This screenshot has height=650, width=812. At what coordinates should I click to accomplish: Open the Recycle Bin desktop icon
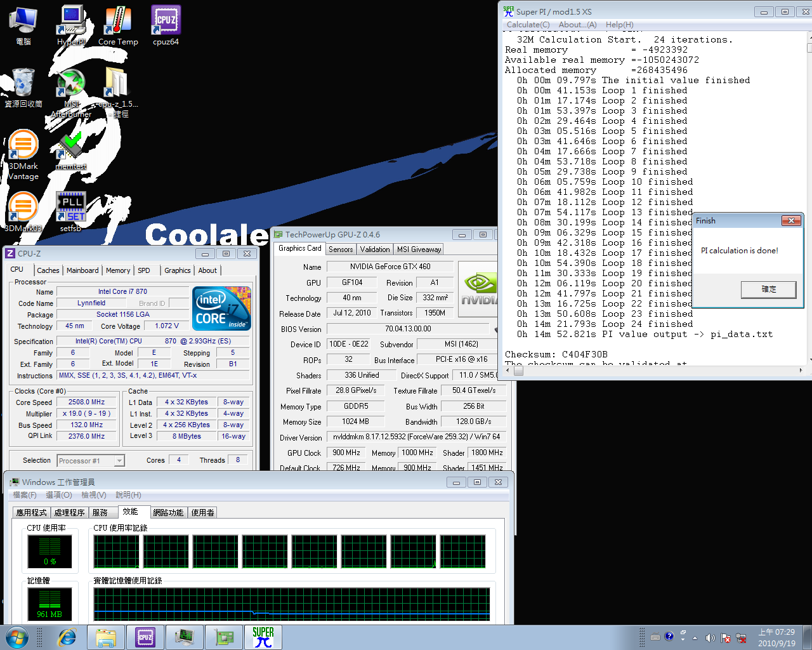click(x=23, y=88)
